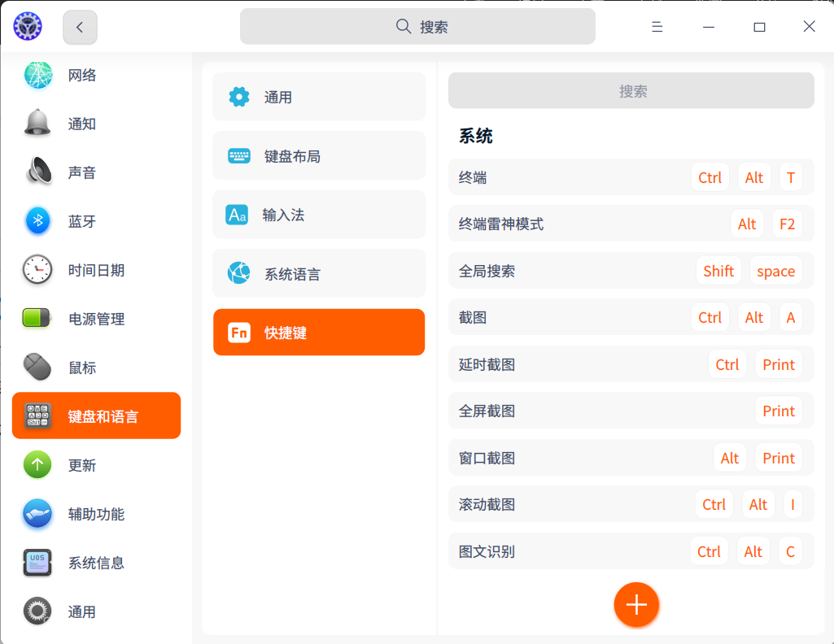Viewport: 834px width, 644px height.
Task: Open 通知 settings label
Action: 82,124
